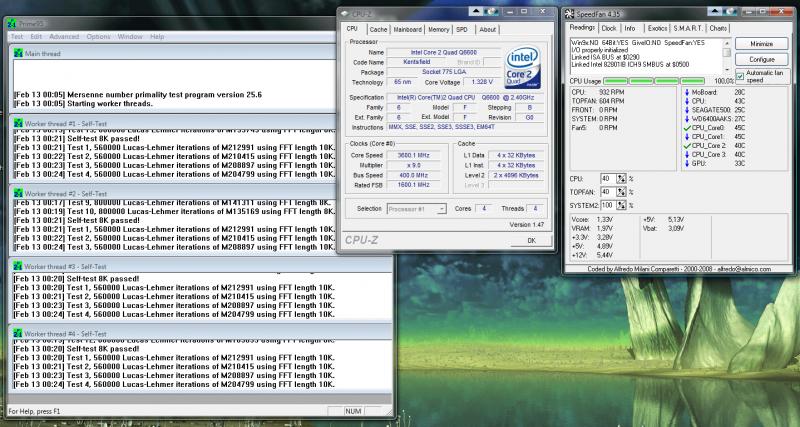Image resolution: width=800 pixels, height=427 pixels.
Task: Switch to the Mainboard tab in CPU-Z
Action: click(408, 30)
